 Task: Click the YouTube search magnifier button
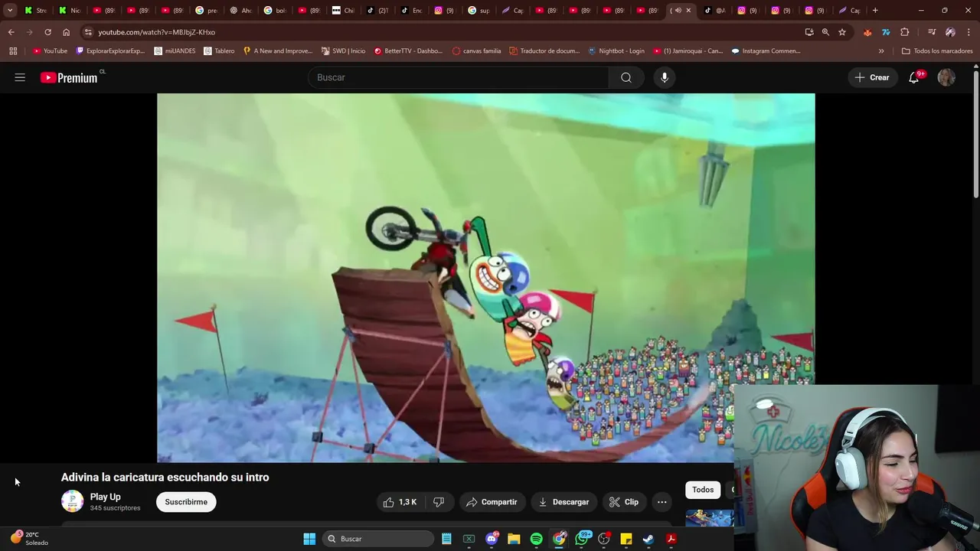(626, 77)
